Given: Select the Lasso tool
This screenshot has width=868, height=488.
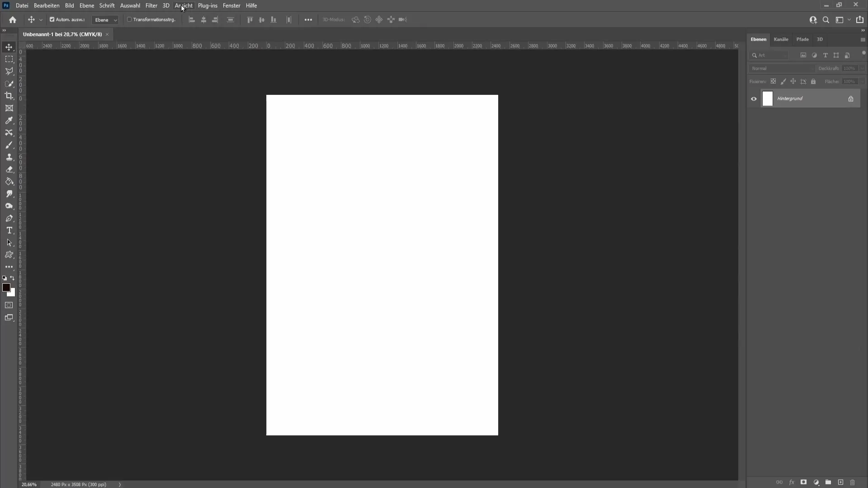Looking at the screenshot, I should pyautogui.click(x=9, y=71).
